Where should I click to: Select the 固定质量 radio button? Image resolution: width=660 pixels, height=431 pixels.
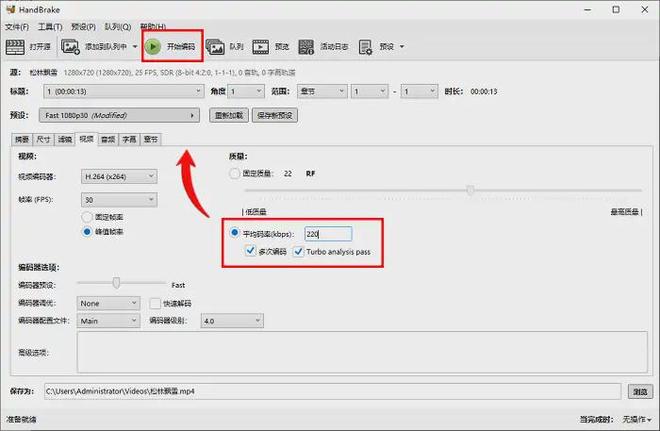234,173
